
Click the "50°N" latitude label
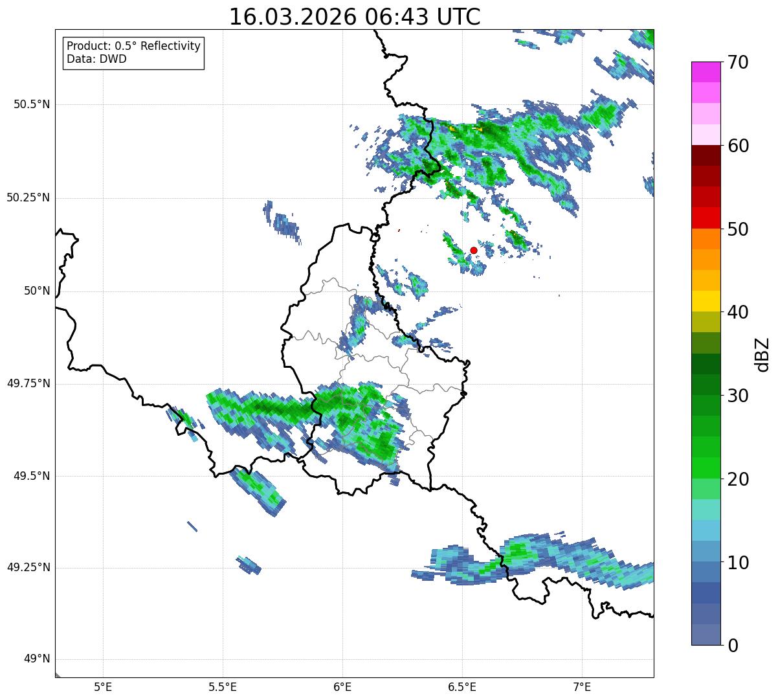(x=37, y=291)
